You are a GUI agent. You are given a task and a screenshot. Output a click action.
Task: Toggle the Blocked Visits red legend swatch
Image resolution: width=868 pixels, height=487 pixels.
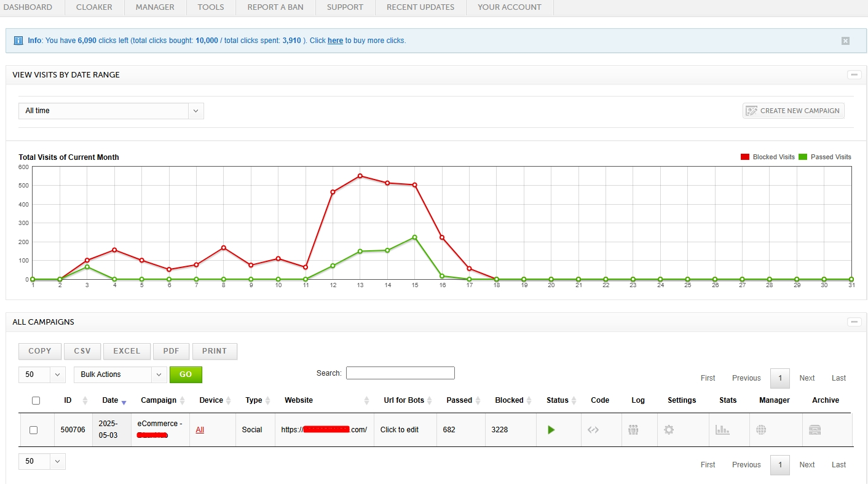pos(745,157)
